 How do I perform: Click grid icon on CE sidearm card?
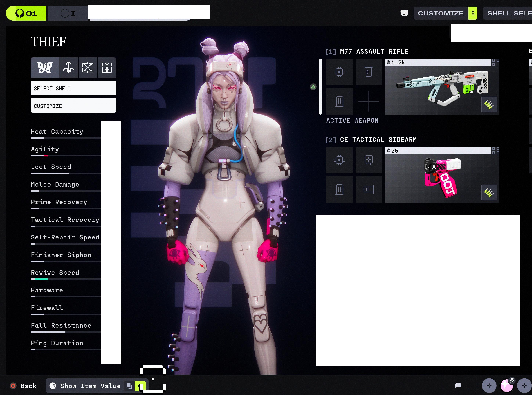(496, 151)
